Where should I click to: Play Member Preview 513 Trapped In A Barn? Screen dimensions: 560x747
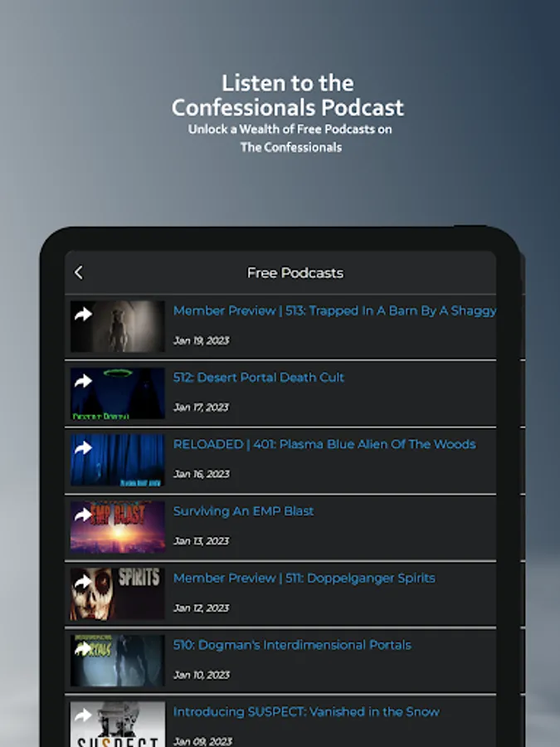[334, 310]
